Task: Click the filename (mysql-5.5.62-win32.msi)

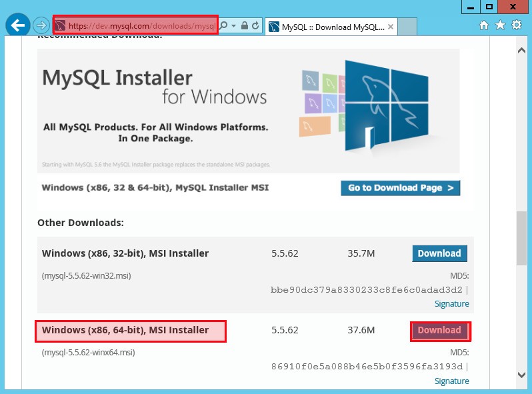Action: point(86,275)
